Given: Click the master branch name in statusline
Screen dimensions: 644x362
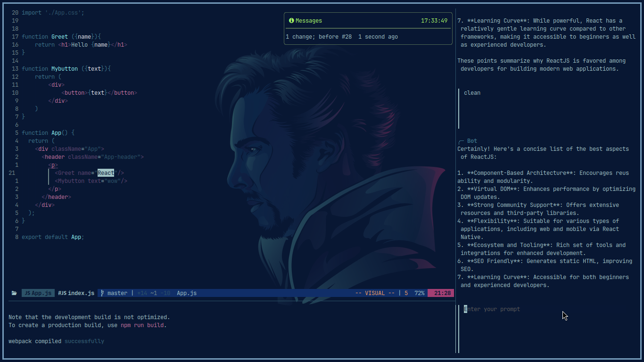Looking at the screenshot, I should pos(117,293).
